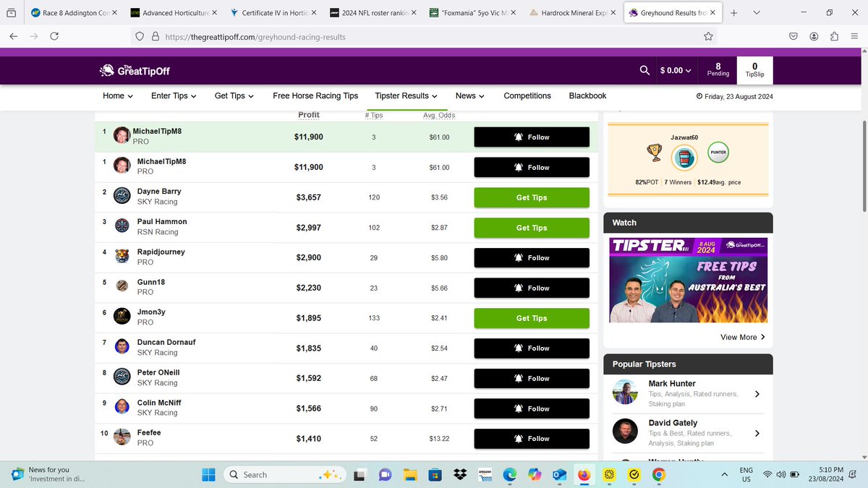868x488 pixels.
Task: Launch Microsoft Edge from taskbar
Action: point(510,474)
